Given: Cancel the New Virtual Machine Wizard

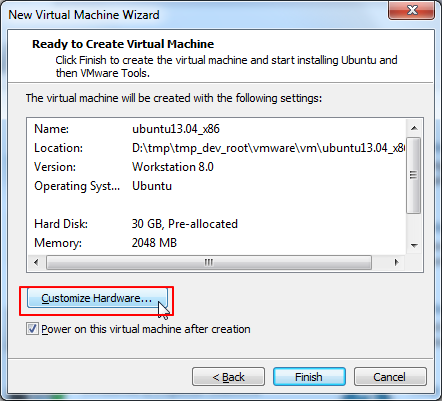Looking at the screenshot, I should 390,377.
